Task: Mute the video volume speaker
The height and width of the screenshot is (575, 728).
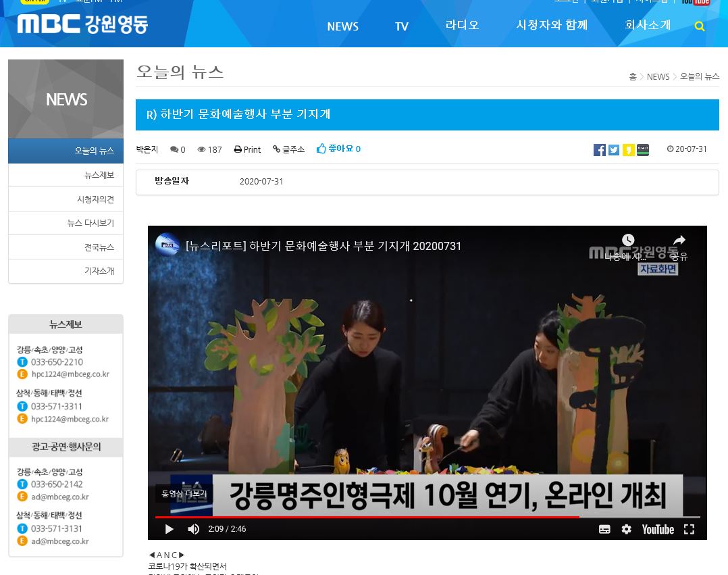Action: click(x=194, y=529)
